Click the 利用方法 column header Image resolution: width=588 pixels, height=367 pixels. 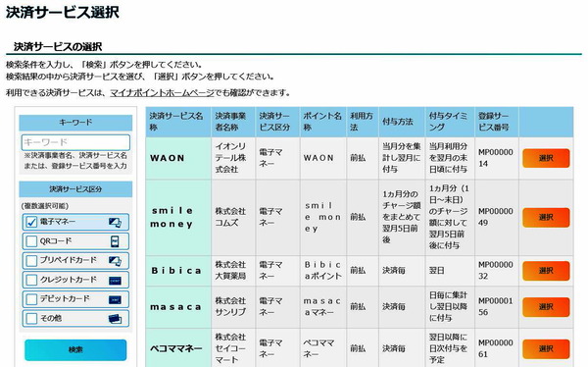[x=363, y=122]
